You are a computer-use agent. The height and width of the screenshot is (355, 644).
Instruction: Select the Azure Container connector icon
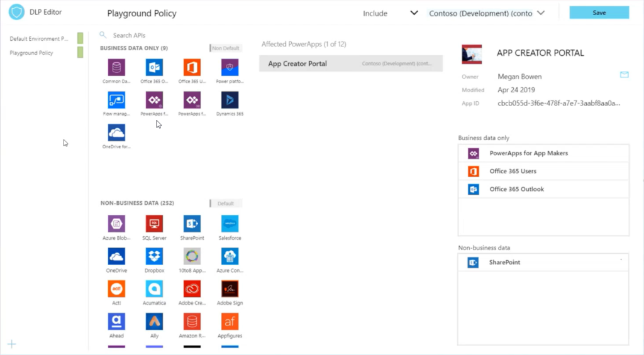(x=230, y=256)
